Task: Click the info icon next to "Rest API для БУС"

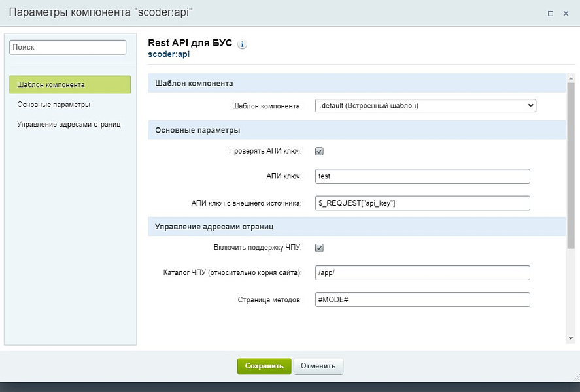Action: [241, 43]
